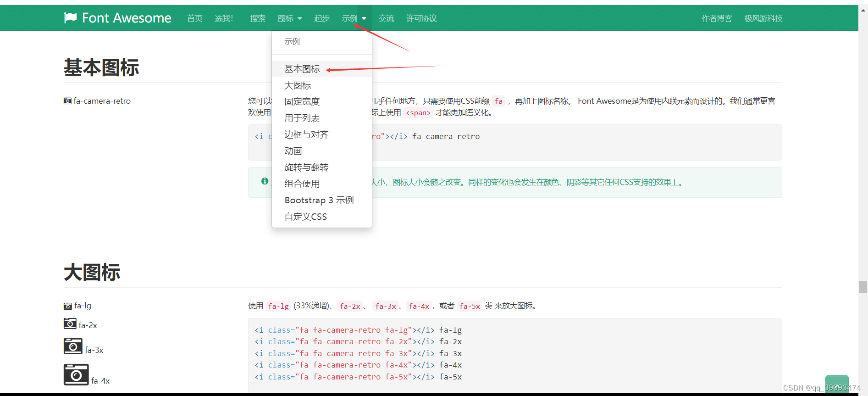
Task: Open 交流 navbar link
Action: (x=387, y=18)
